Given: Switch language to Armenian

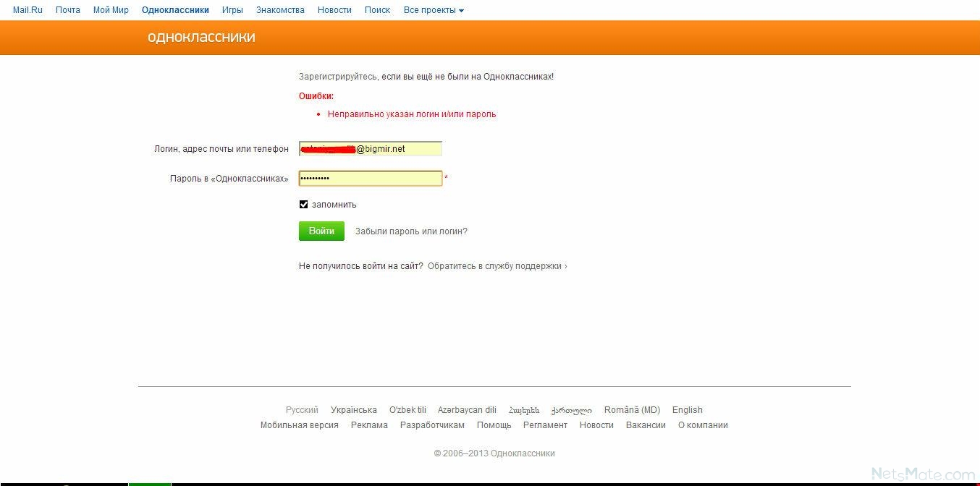Looking at the screenshot, I should (524, 410).
